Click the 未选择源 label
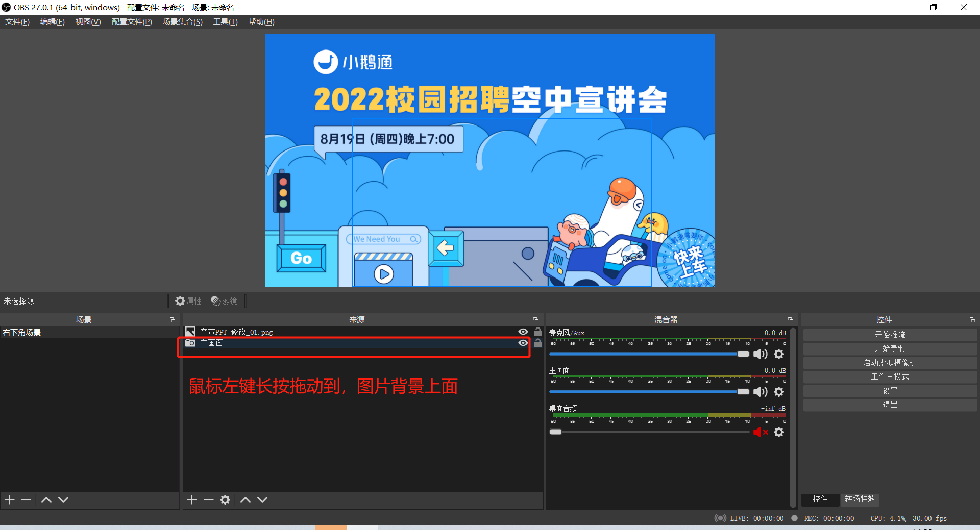 (19, 301)
